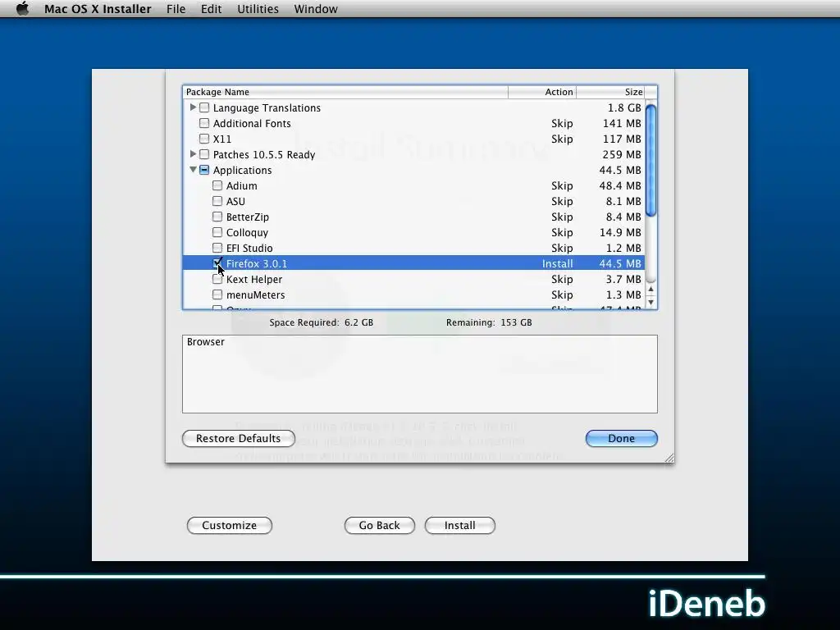Image resolution: width=840 pixels, height=630 pixels.
Task: Select the X11 row label
Action: pos(222,139)
